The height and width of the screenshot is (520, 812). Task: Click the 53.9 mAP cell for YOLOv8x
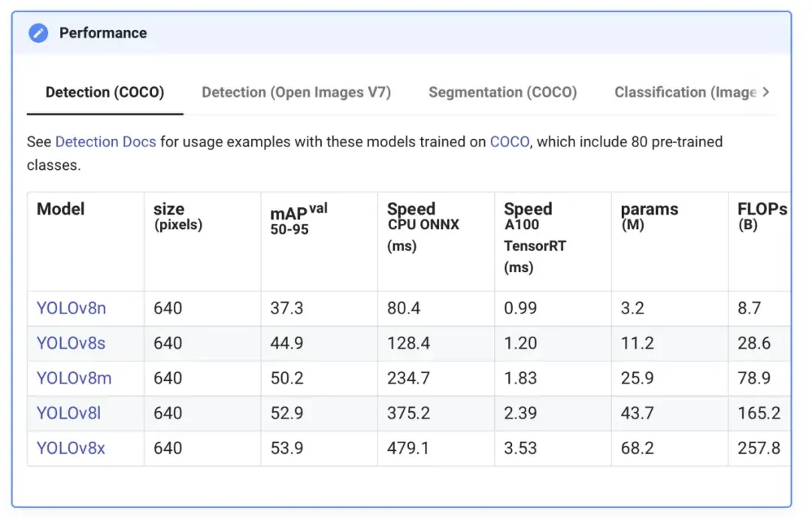286,449
